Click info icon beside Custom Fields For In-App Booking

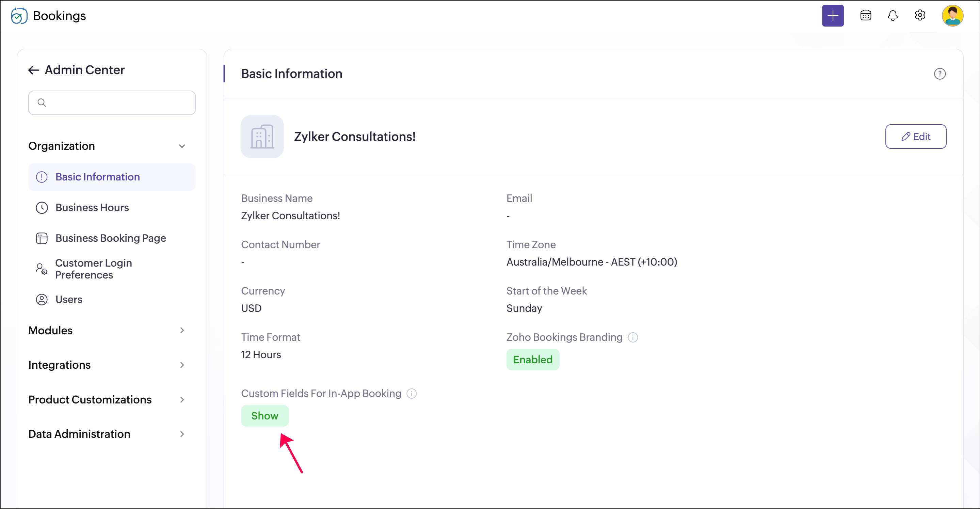(x=412, y=393)
